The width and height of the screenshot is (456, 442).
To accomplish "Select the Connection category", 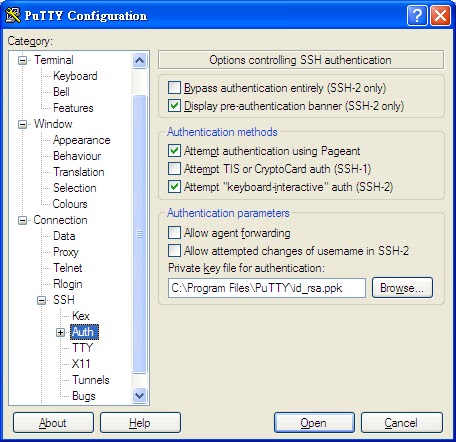I will 60,220.
